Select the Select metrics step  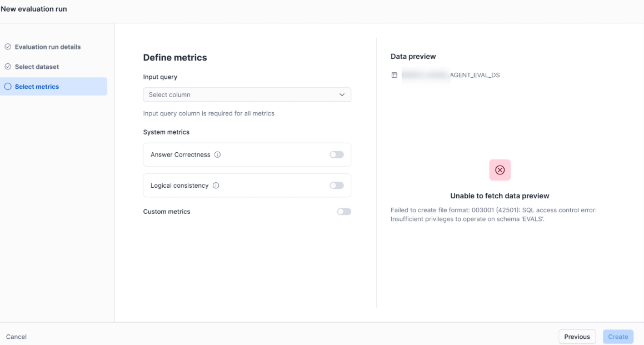(37, 87)
